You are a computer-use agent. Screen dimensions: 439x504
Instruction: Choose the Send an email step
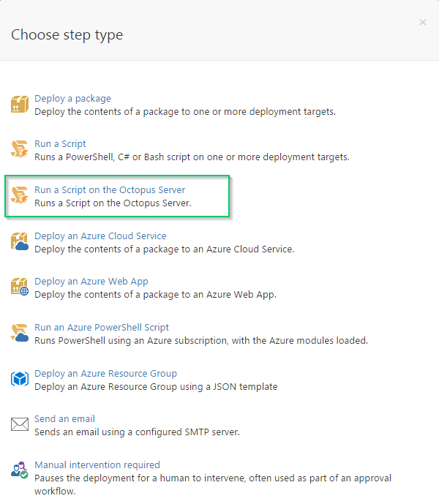pos(64,419)
